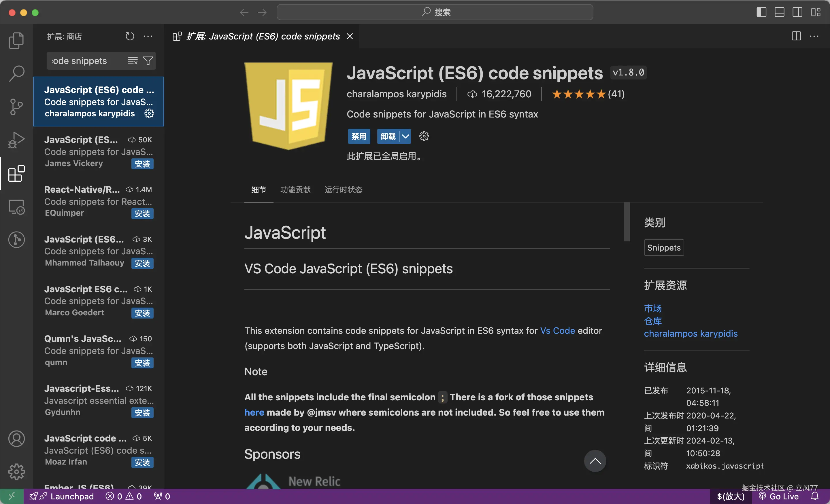Open Remote Explorer in activity bar

point(16,207)
